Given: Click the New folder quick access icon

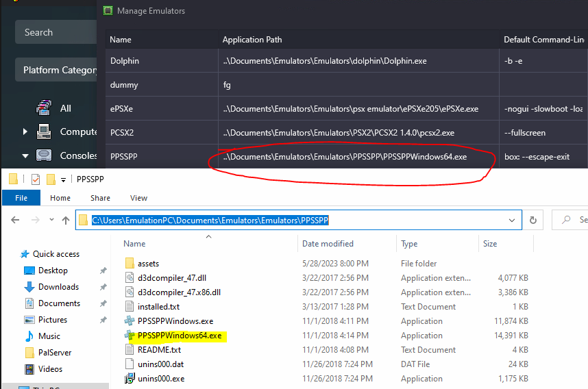Looking at the screenshot, I should pos(51,179).
